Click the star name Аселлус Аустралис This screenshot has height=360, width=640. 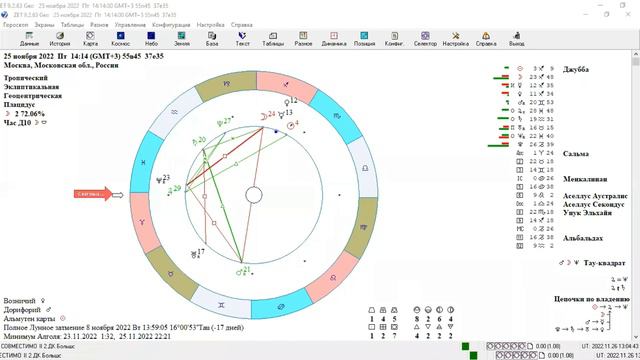(x=595, y=196)
